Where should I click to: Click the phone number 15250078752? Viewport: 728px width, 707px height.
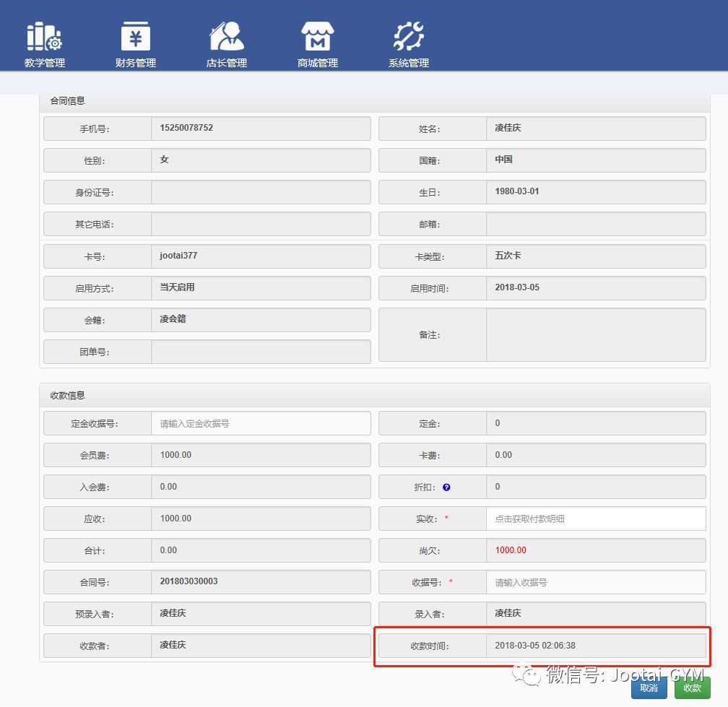click(186, 128)
